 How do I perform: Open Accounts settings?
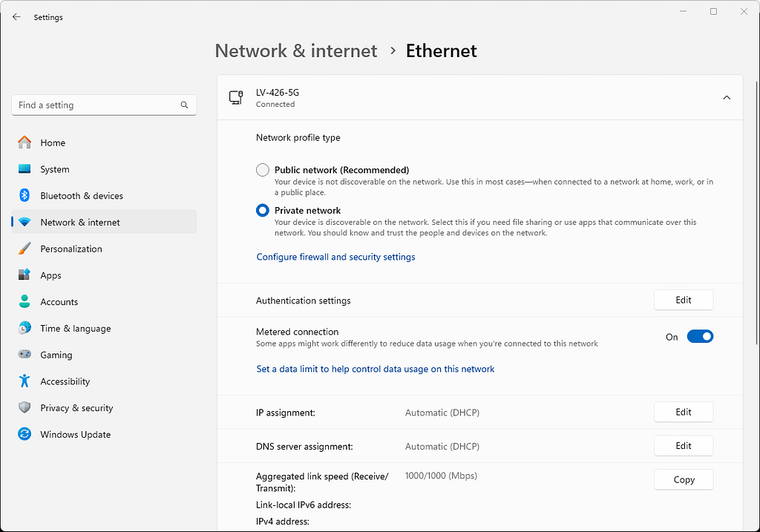[x=59, y=301]
